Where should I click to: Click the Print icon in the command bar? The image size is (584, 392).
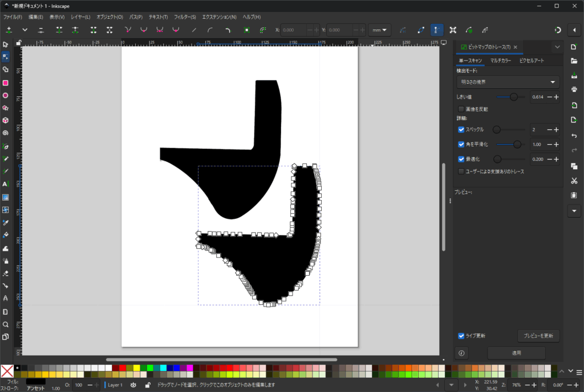pos(574,89)
